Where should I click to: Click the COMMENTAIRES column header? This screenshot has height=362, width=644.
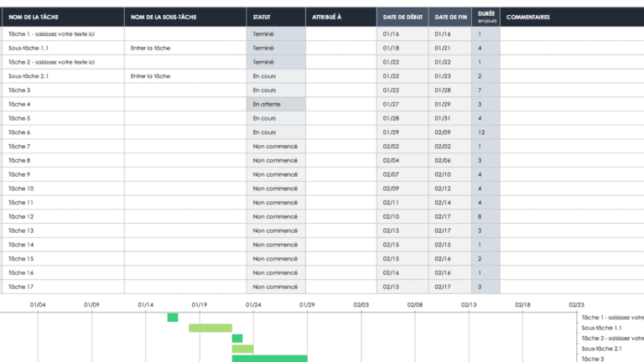point(572,17)
